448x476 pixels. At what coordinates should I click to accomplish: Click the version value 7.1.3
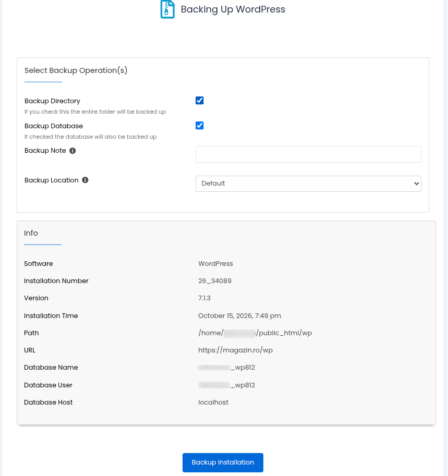tap(204, 298)
